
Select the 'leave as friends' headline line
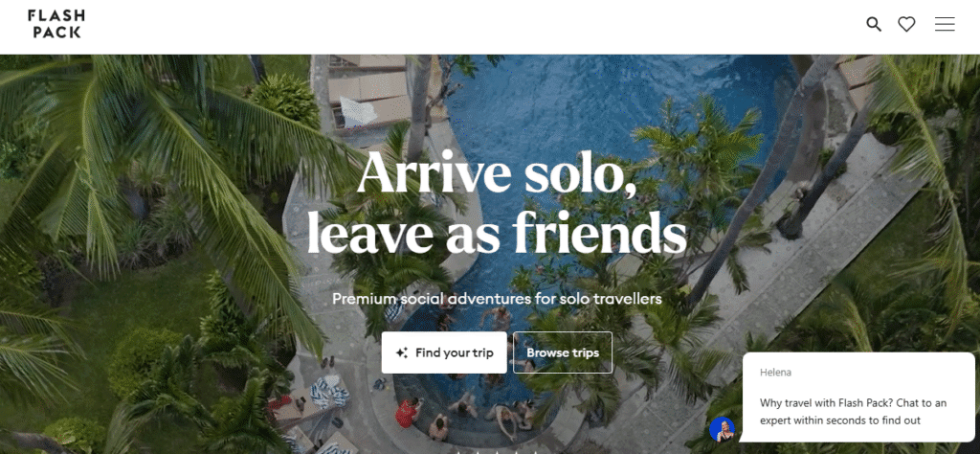(497, 232)
